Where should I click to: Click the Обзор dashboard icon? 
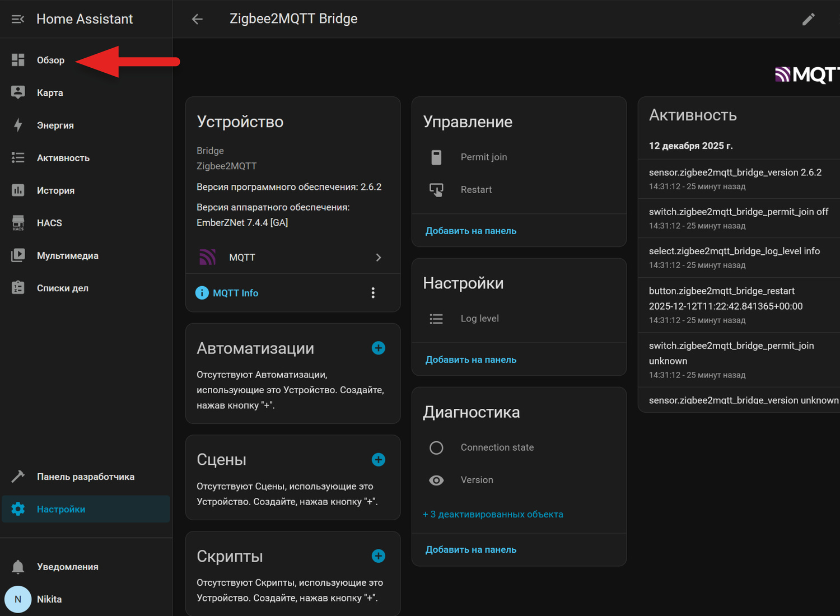(x=18, y=60)
